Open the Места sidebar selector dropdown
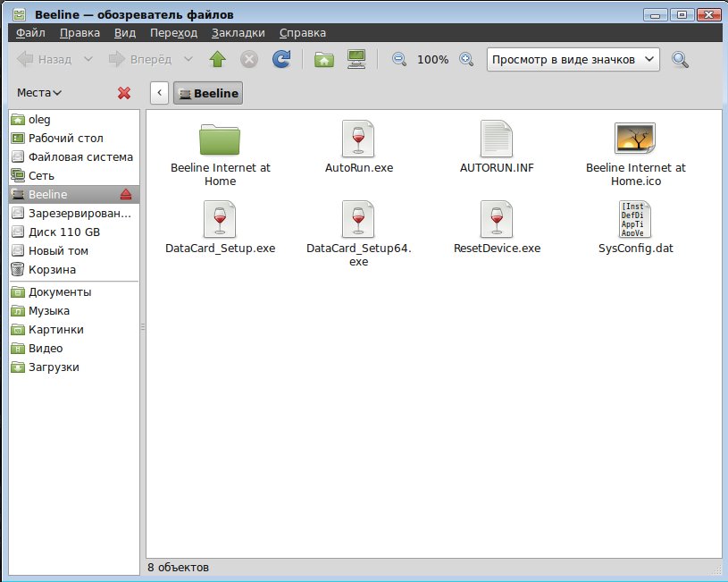 point(39,93)
